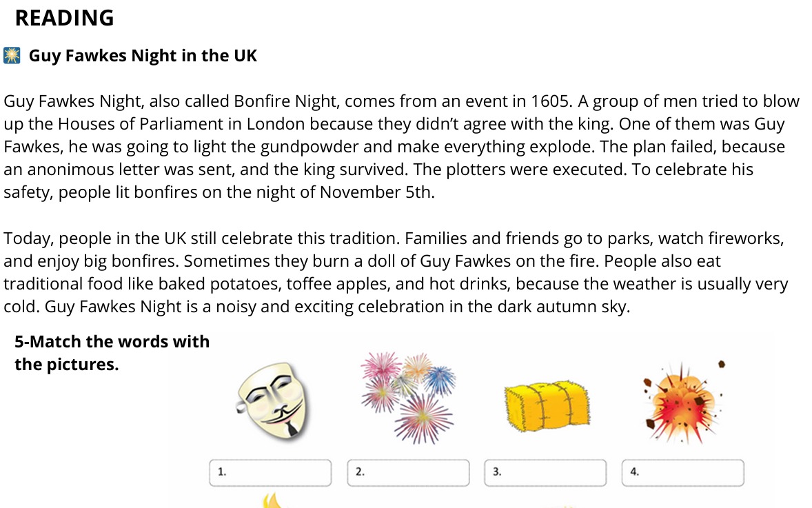The height and width of the screenshot is (508, 812).
Task: Click the red explosion picture
Action: 683,402
